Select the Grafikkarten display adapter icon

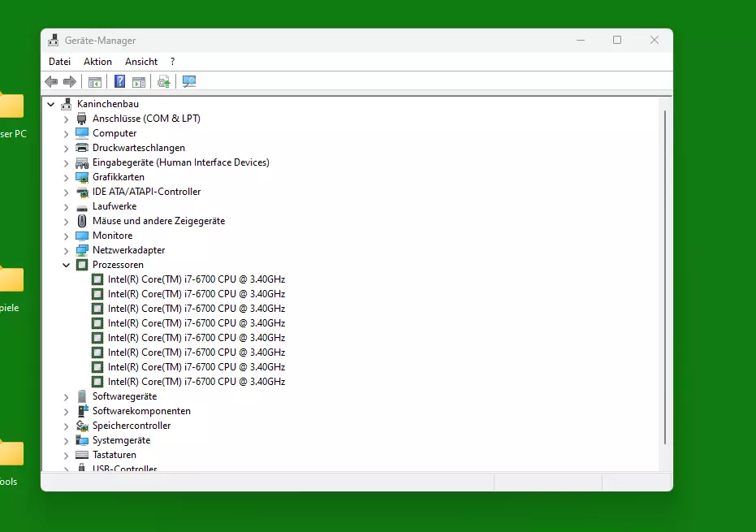(x=82, y=177)
